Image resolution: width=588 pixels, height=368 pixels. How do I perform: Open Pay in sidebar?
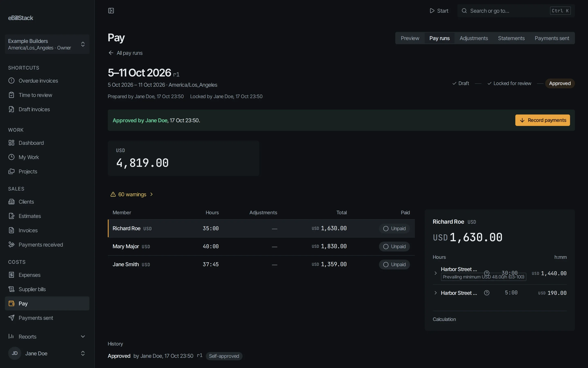(47, 304)
